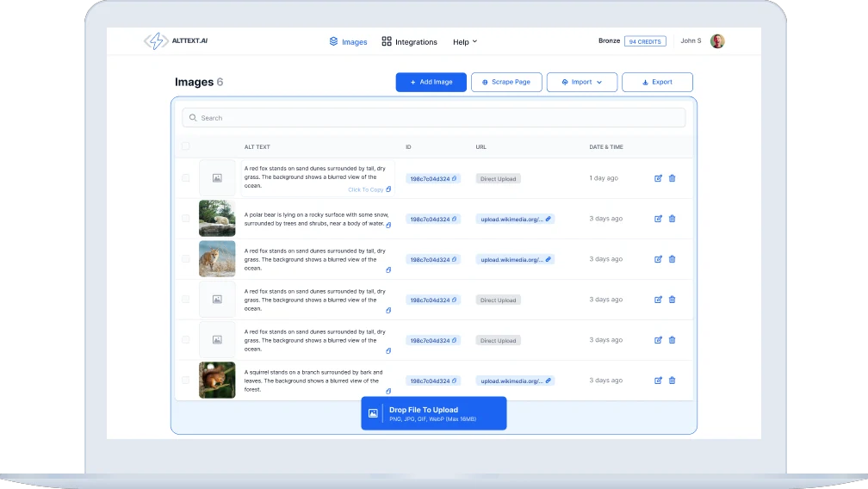The width and height of the screenshot is (868, 489).
Task: Tick the select-all checkbox in header
Action: (x=185, y=146)
